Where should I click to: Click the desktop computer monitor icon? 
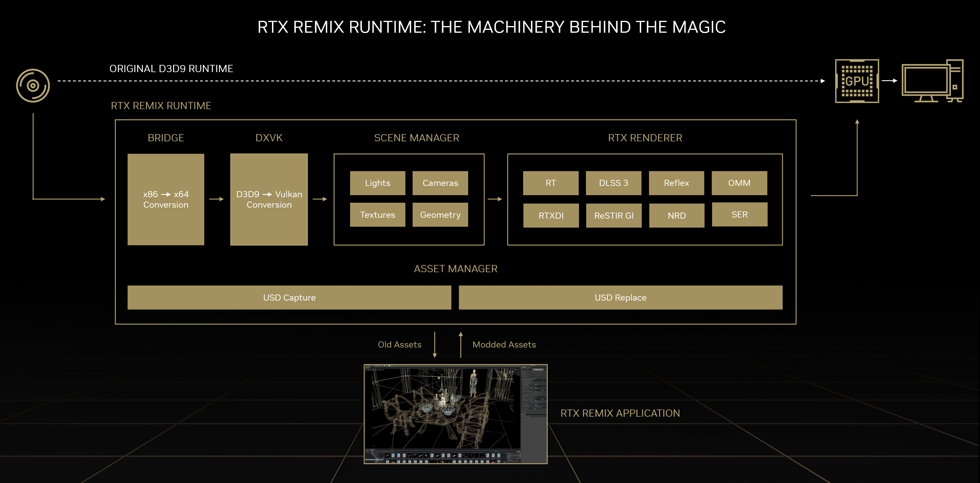[932, 81]
